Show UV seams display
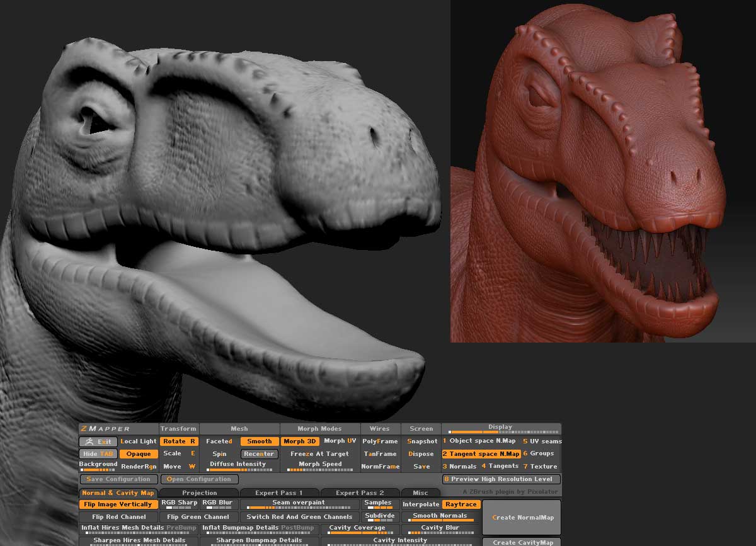Image resolution: width=756 pixels, height=546 pixels. tap(542, 441)
